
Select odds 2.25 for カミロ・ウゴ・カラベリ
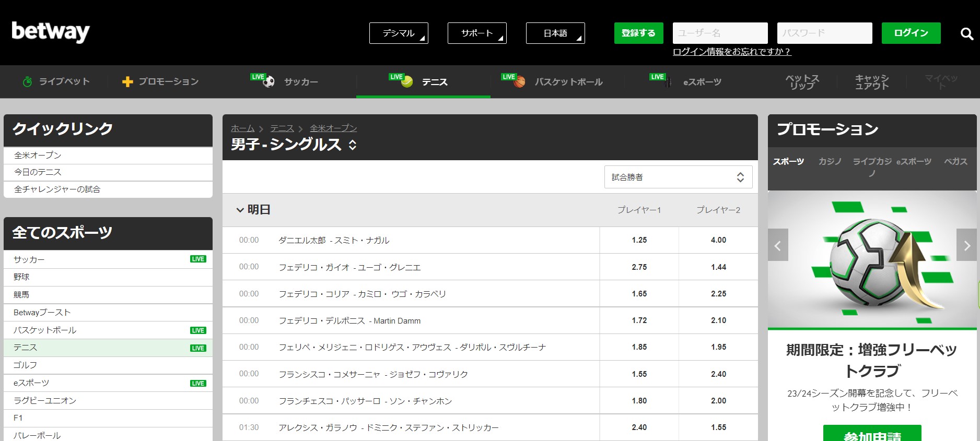tap(718, 294)
